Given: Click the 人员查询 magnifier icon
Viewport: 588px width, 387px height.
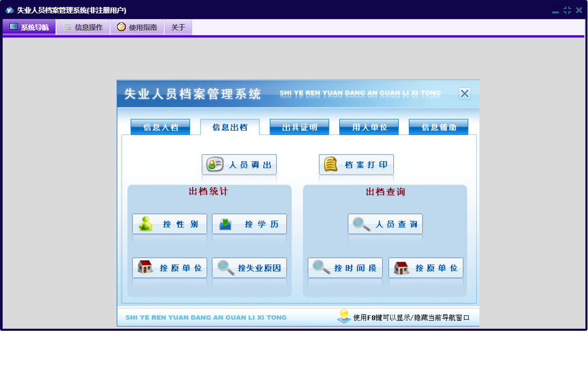Looking at the screenshot, I should (x=361, y=224).
